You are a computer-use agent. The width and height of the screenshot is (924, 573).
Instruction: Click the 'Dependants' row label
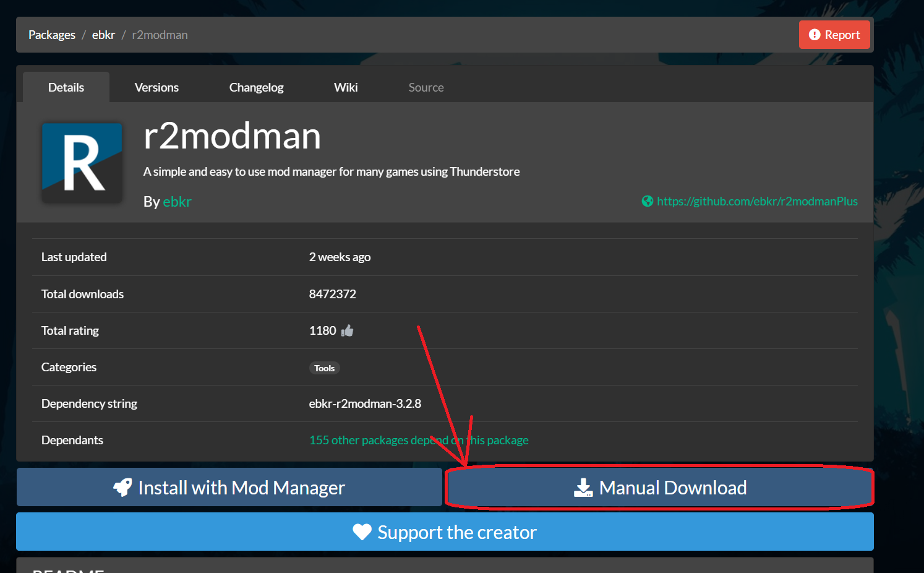tap(72, 440)
